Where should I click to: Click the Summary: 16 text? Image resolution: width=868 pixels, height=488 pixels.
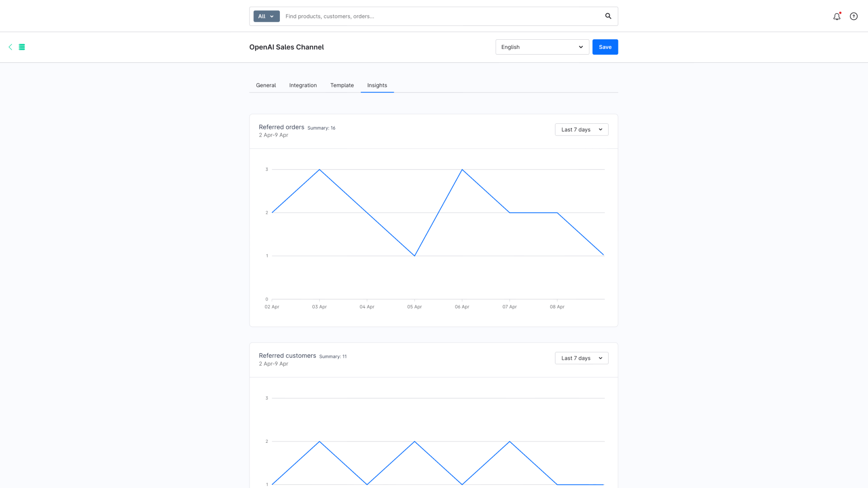tap(321, 128)
